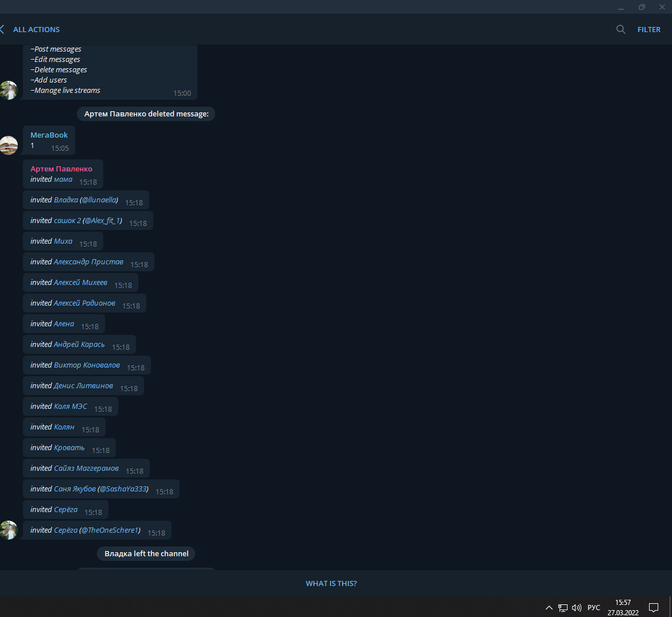Click the '-Add users' permission line
The image size is (672, 617).
pos(48,80)
